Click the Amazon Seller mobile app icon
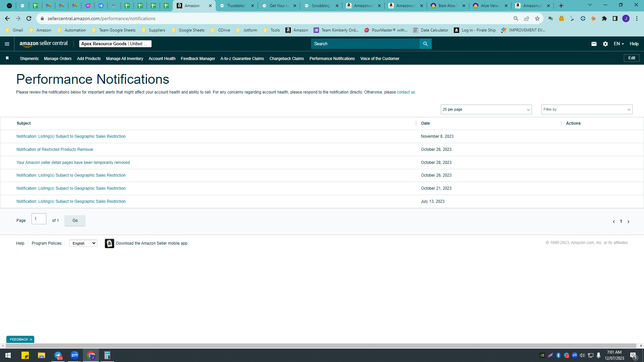Image resolution: width=644 pixels, height=362 pixels. [x=109, y=243]
